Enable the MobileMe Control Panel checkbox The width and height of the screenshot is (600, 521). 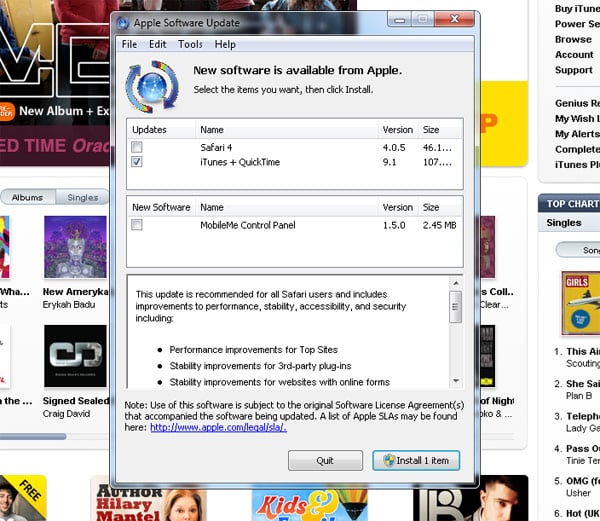click(x=137, y=225)
